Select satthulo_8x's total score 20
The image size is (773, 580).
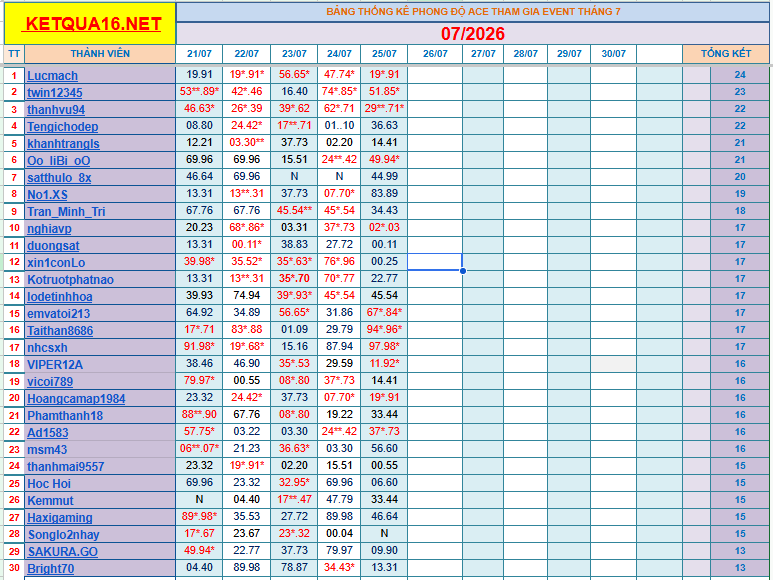[x=740, y=177]
